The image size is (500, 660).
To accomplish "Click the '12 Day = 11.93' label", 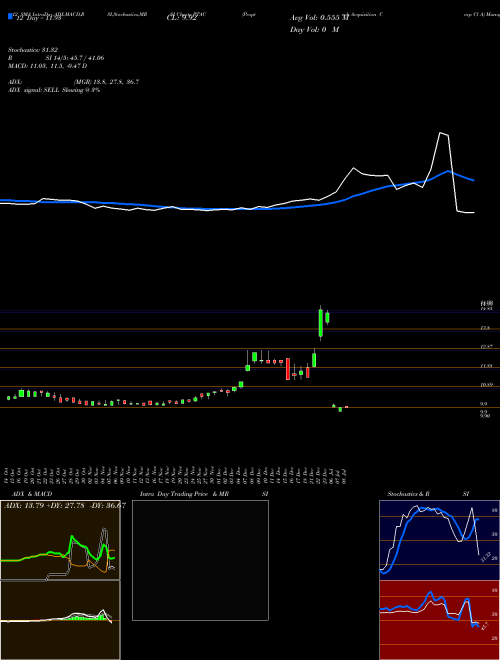I will (39, 18).
